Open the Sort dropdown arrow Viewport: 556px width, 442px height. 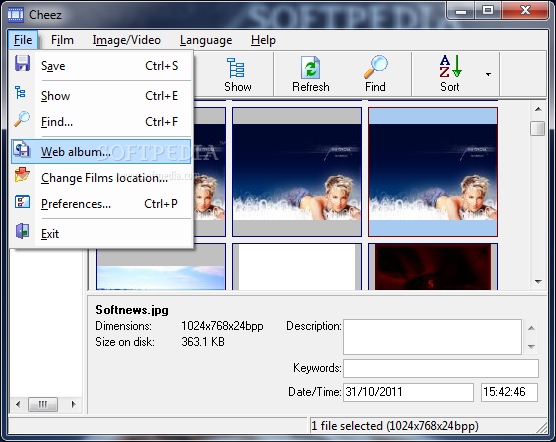tap(488, 74)
